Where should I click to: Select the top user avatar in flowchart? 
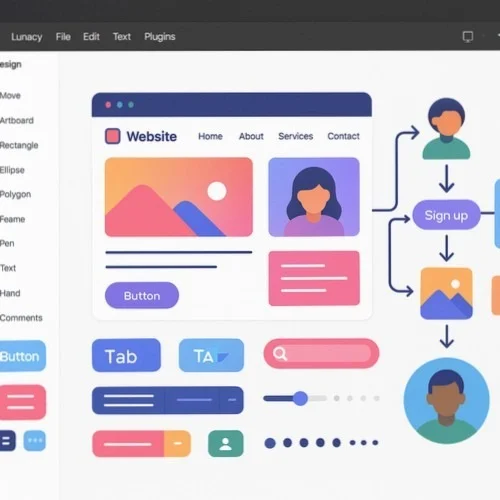click(x=446, y=129)
